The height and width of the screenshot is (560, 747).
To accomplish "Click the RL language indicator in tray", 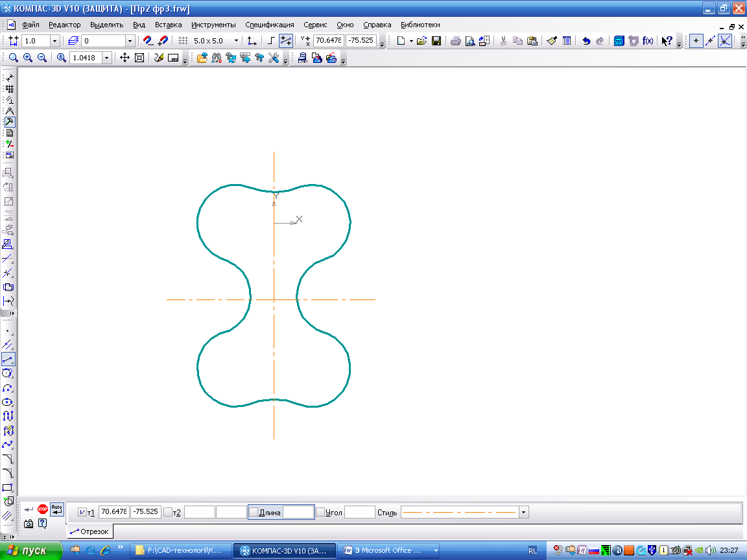I will click(x=532, y=550).
